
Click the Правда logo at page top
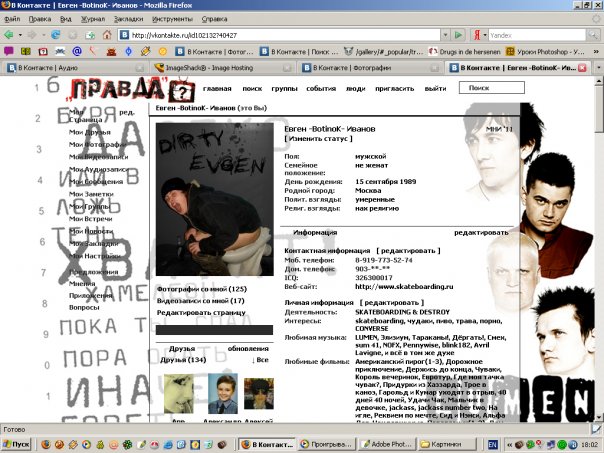(131, 89)
